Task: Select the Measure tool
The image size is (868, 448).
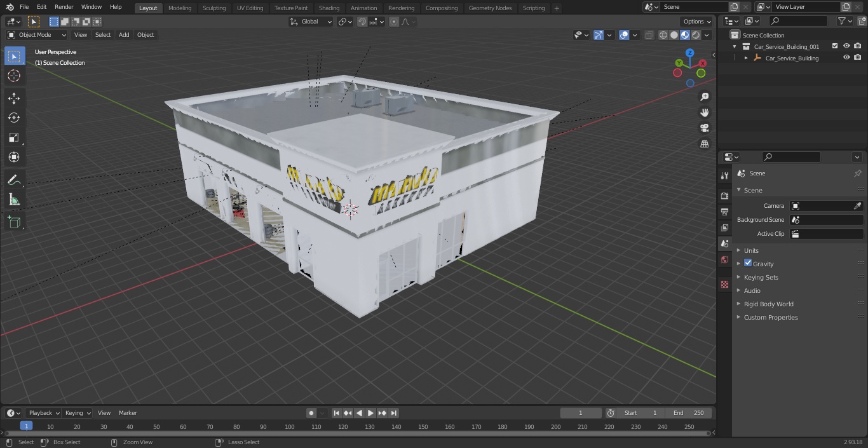Action: [x=14, y=200]
